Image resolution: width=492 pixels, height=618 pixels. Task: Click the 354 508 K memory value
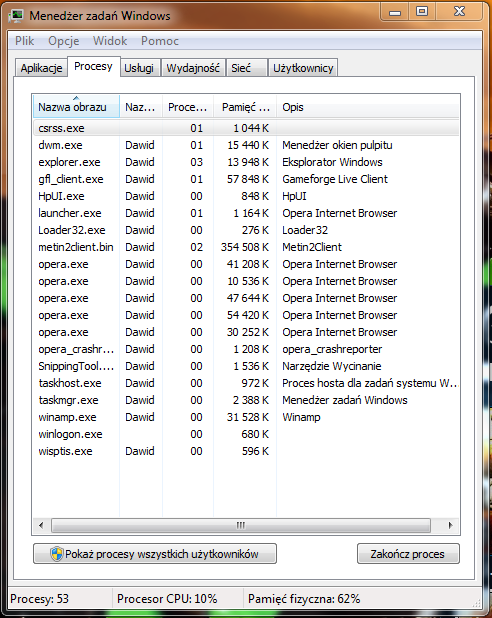(244, 247)
